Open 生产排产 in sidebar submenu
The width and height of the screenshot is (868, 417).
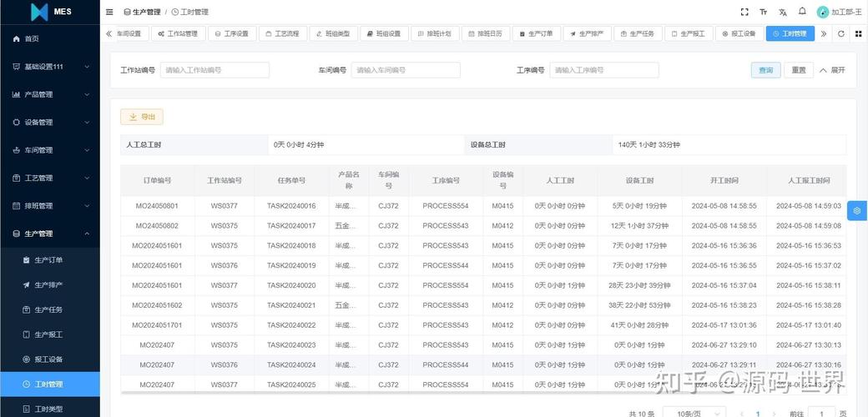point(50,285)
